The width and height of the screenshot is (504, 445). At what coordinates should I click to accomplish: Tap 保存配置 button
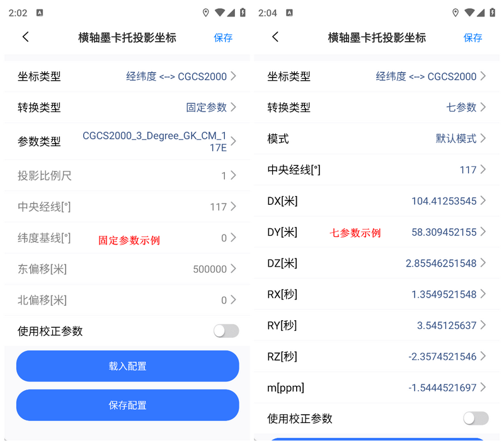pos(128,405)
